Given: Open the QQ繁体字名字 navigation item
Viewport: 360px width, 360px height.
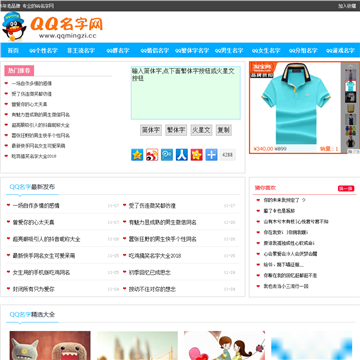Looking at the screenshot, I should click(x=192, y=51).
